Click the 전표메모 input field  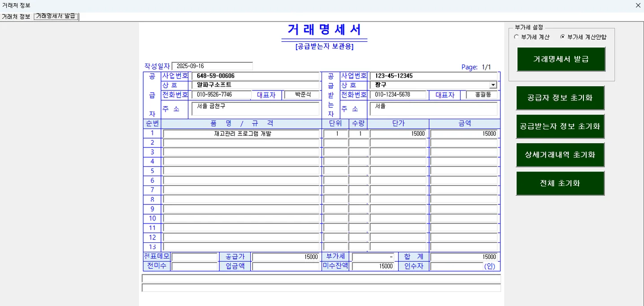click(x=195, y=257)
